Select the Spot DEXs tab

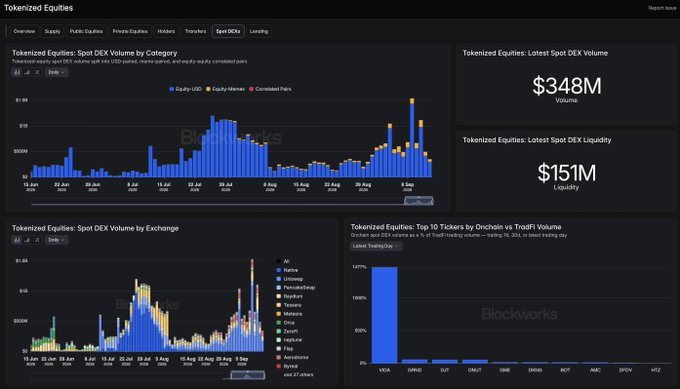tap(228, 31)
